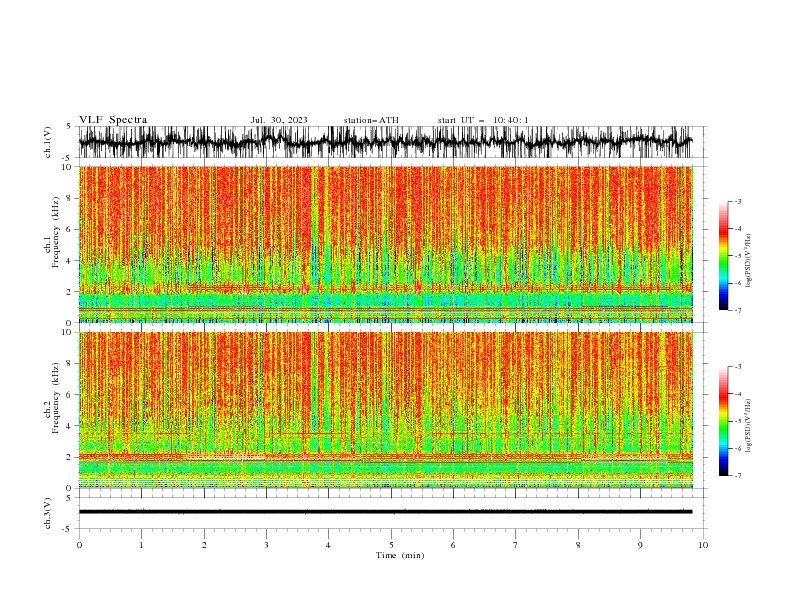This screenshot has width=792, height=612.
Task: Click the "-7" tick on ch.2 color bar
Action: coord(738,476)
